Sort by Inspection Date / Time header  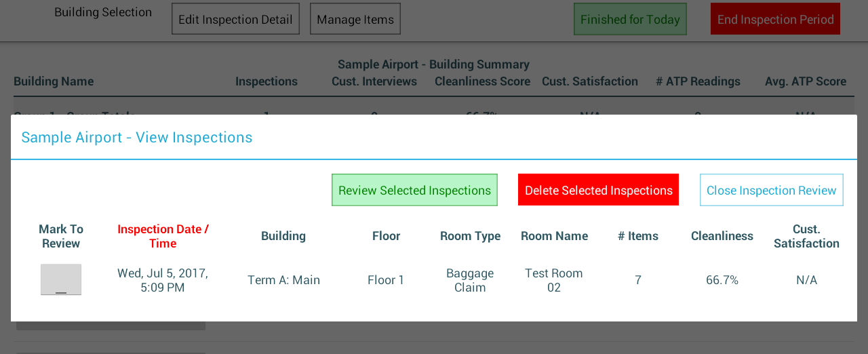click(x=163, y=236)
